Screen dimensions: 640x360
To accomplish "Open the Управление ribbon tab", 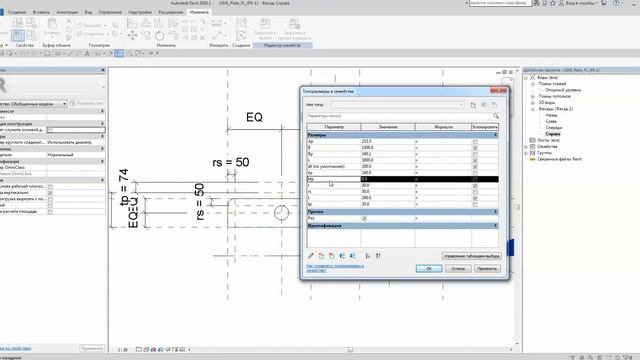I will tap(110, 12).
